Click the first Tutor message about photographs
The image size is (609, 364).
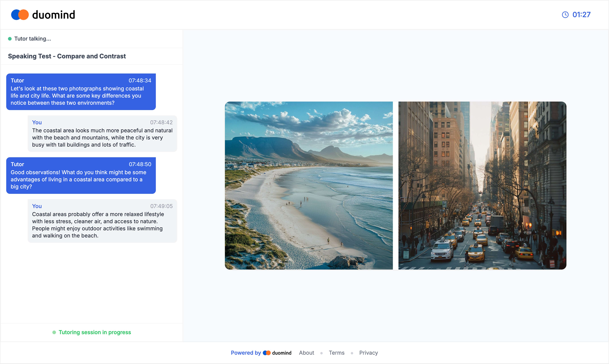(x=81, y=95)
